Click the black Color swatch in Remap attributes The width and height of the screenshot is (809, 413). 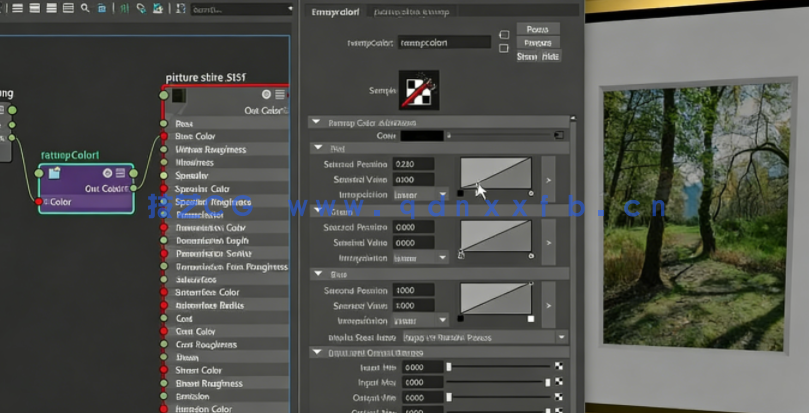(x=421, y=135)
